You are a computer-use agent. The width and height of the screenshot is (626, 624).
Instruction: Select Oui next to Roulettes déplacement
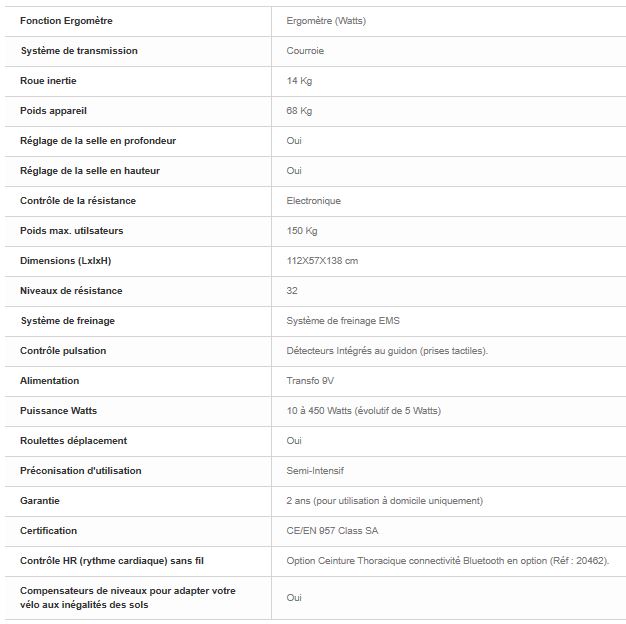[294, 441]
